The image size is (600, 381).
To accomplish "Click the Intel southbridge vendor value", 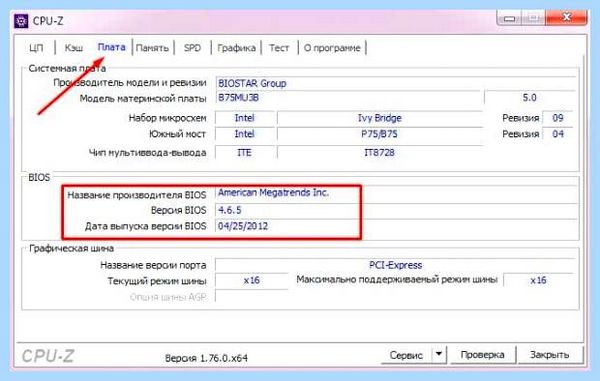I will [245, 134].
